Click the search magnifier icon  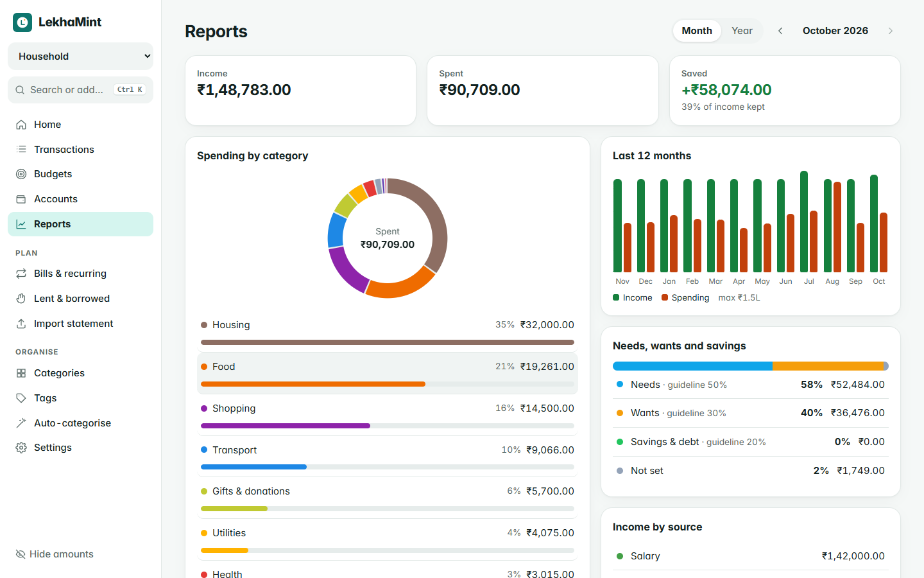click(x=20, y=90)
